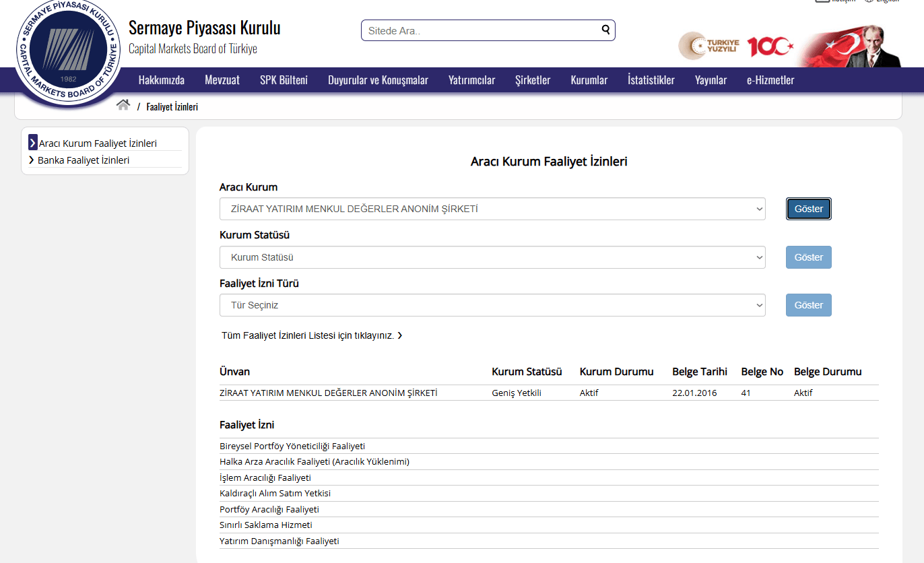This screenshot has width=924, height=563.
Task: Open the Aracı Kurum dropdown
Action: [x=492, y=209]
